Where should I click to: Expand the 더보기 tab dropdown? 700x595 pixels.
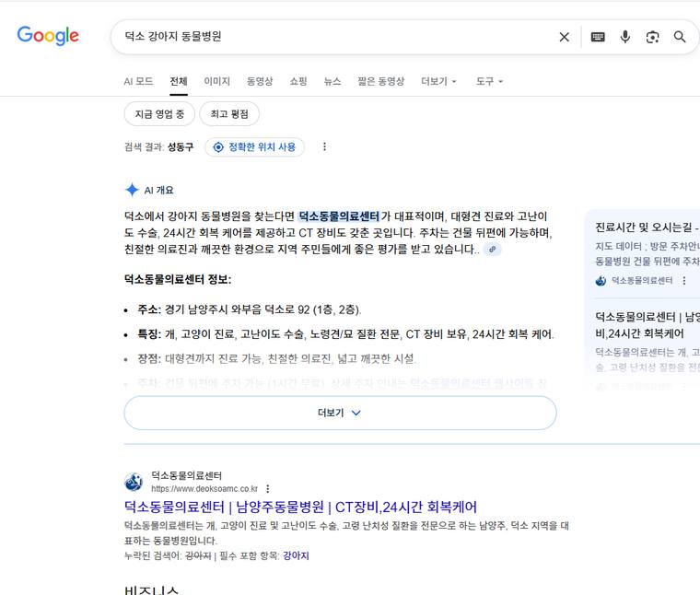coord(438,81)
